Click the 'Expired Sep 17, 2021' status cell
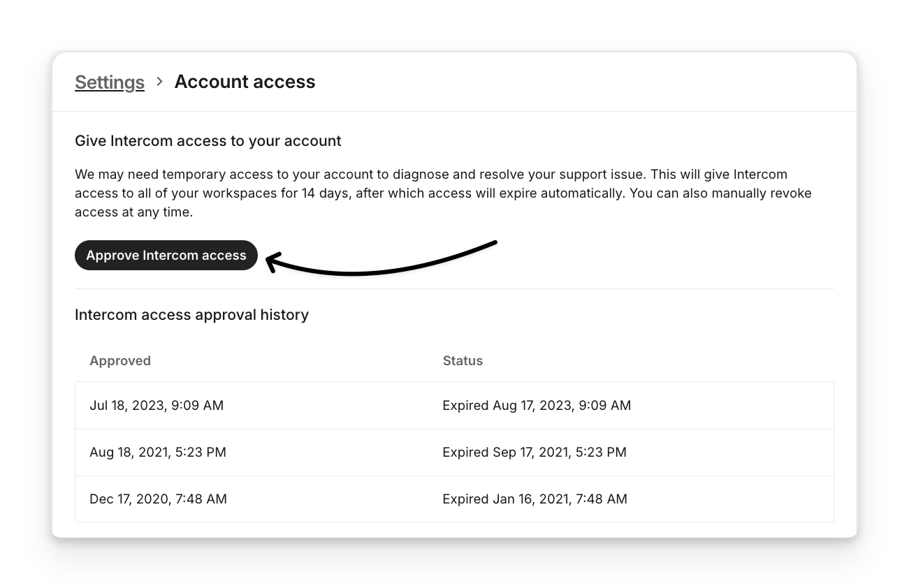Image resolution: width=909 pixels, height=588 pixels. pos(535,453)
